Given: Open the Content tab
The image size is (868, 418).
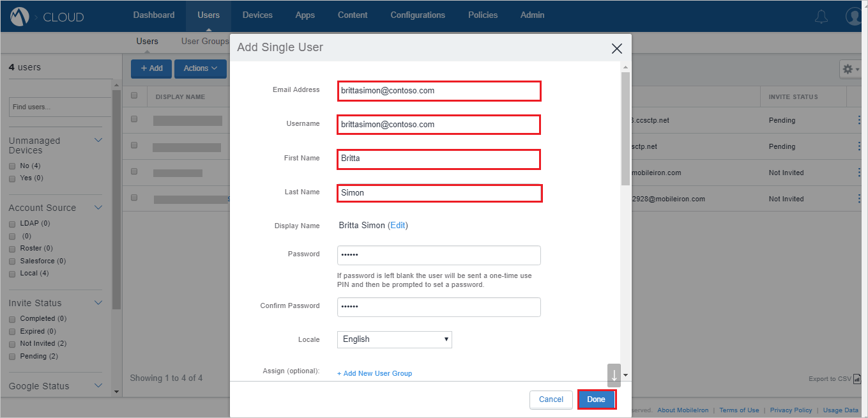Looking at the screenshot, I should (353, 15).
